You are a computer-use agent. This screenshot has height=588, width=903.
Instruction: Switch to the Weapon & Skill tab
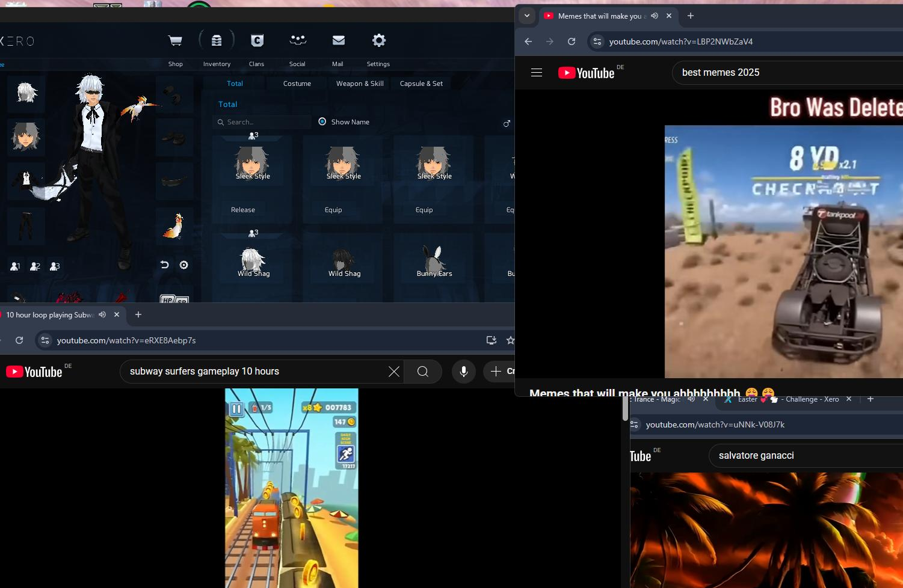click(360, 84)
